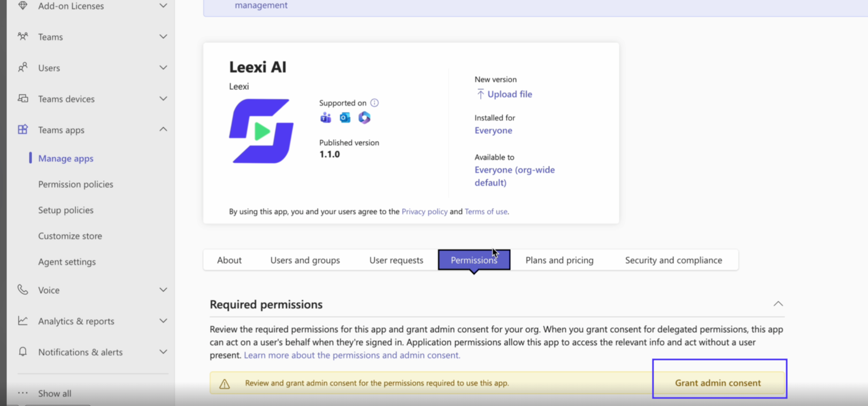Viewport: 868px width, 406px height.
Task: Expand the Teams devices chevron
Action: point(163,98)
